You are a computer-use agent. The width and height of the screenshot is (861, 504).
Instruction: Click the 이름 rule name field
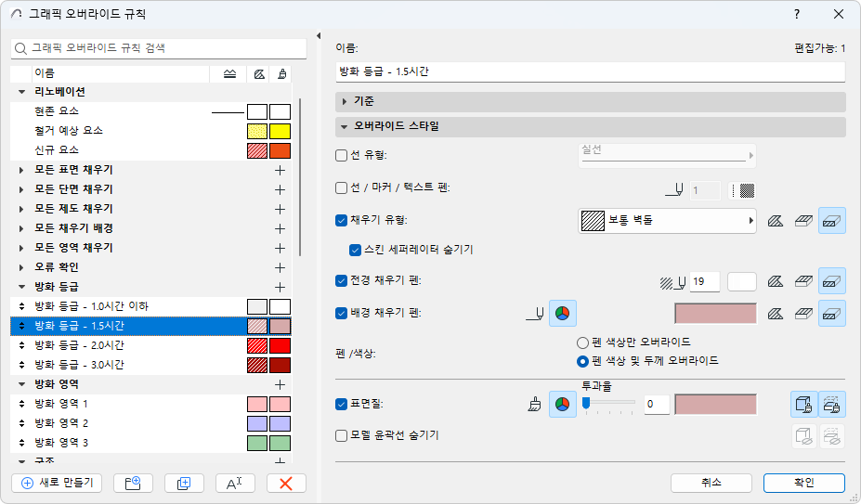pos(591,71)
